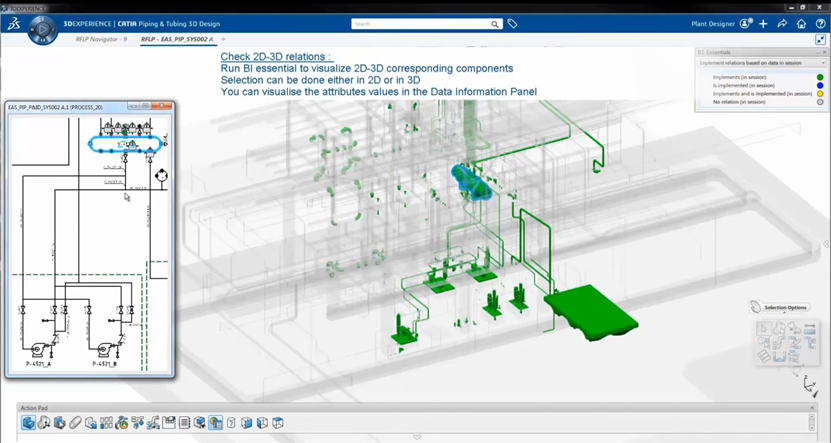Open the 3DEXPERIENCE compass

[x=42, y=29]
